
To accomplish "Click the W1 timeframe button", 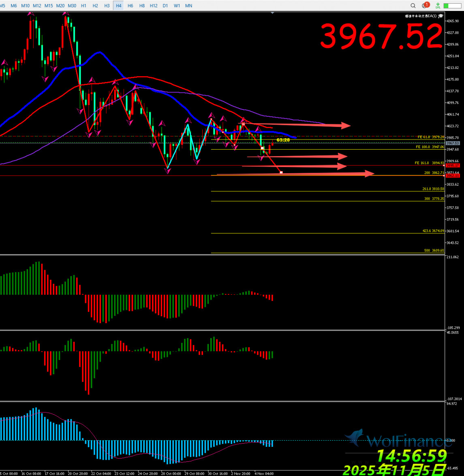I will (177, 6).
